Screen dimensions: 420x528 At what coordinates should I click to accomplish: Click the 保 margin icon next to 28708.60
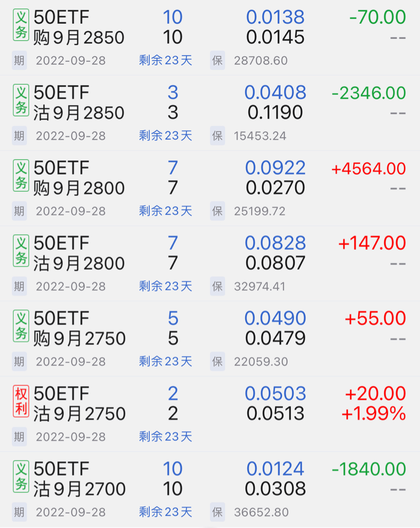tap(217, 61)
